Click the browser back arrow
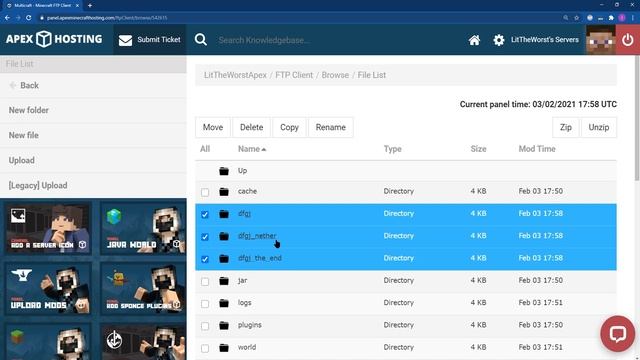 [7, 18]
